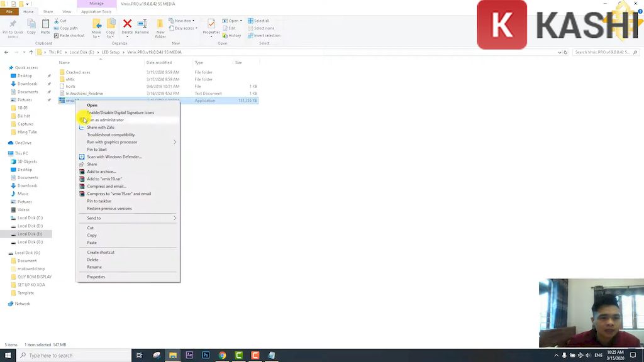The image size is (644, 362).
Task: Switch to the View ribbon tab
Action: (67, 11)
